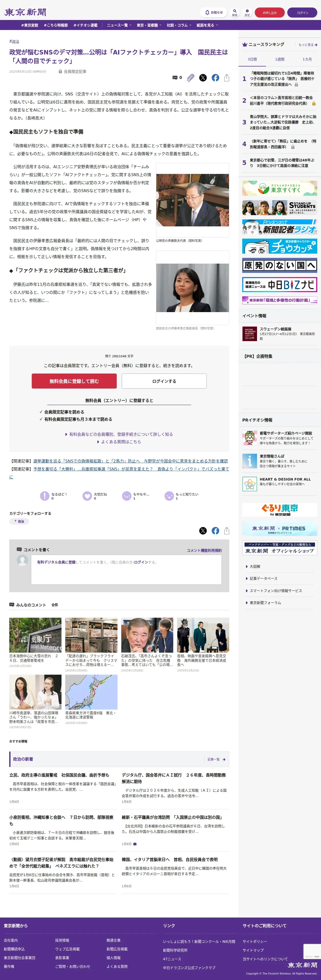Open the settings 設定 gear icon
The width and height of the screenshot is (321, 980).
(x=247, y=12)
